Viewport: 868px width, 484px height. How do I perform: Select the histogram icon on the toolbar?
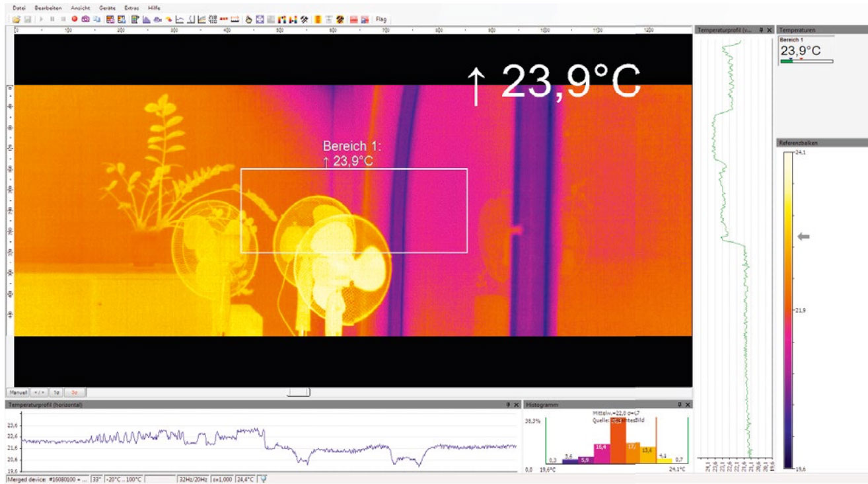(145, 20)
